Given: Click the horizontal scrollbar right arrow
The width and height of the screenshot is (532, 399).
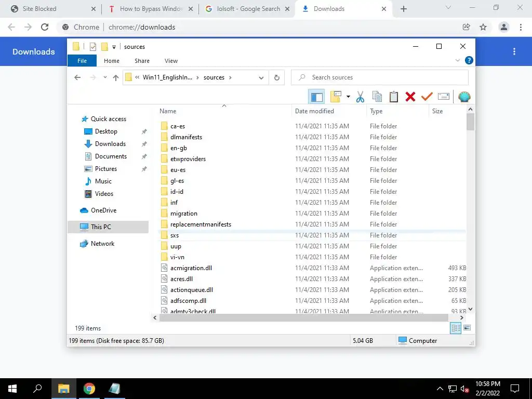Looking at the screenshot, I should 461,317.
